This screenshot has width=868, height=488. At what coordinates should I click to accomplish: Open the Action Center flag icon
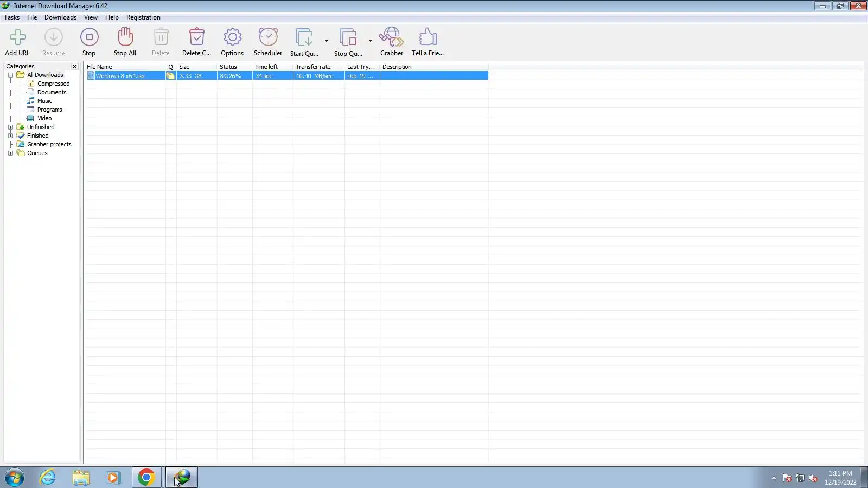(x=787, y=478)
